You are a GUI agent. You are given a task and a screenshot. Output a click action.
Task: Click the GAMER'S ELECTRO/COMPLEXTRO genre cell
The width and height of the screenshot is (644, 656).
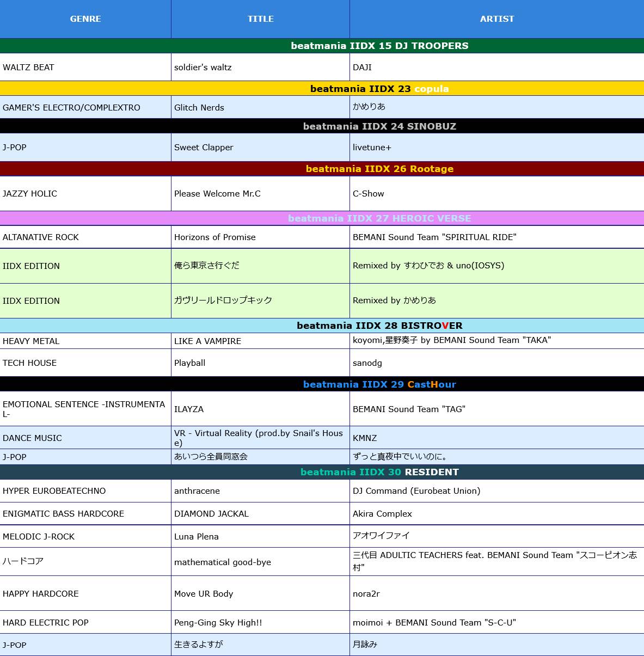tap(85, 107)
